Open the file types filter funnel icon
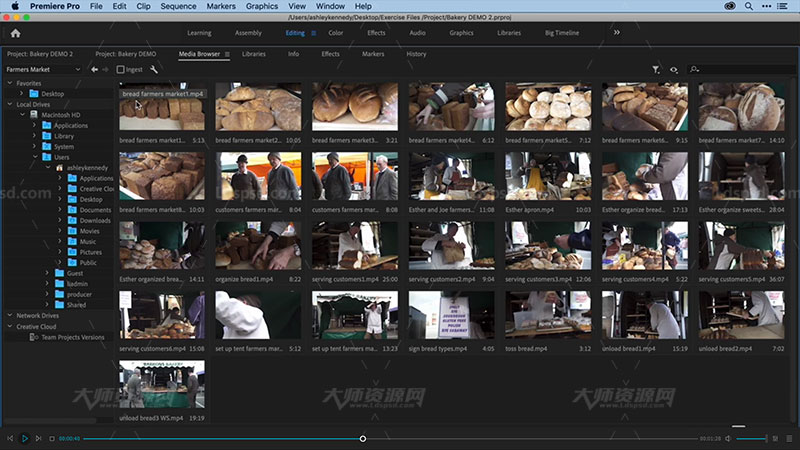The image size is (800, 450). 656,69
